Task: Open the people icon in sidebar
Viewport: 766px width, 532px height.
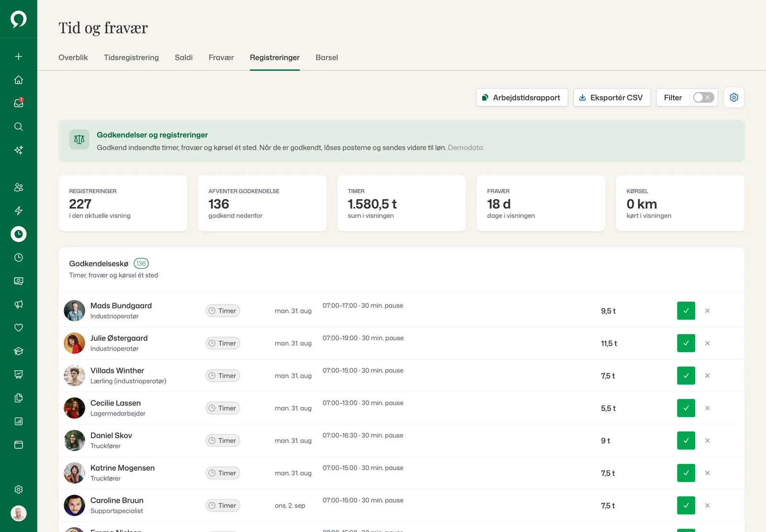Action: coord(19,187)
